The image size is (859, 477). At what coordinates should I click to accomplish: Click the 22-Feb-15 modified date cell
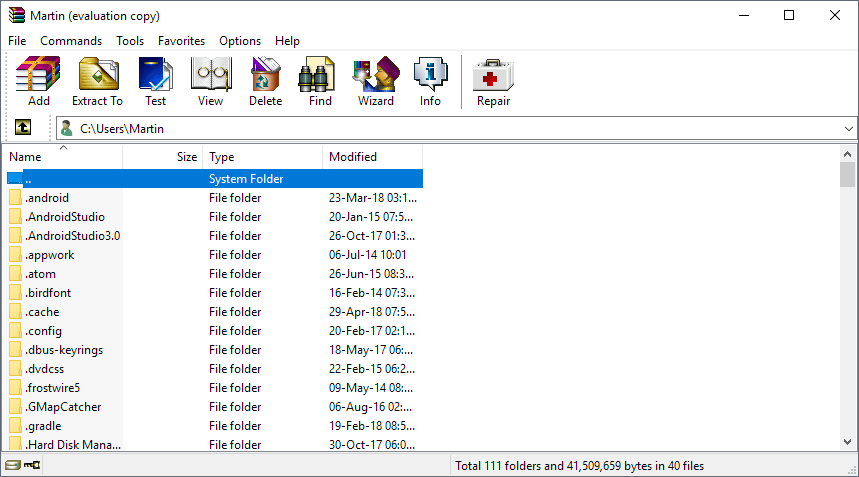pos(372,369)
